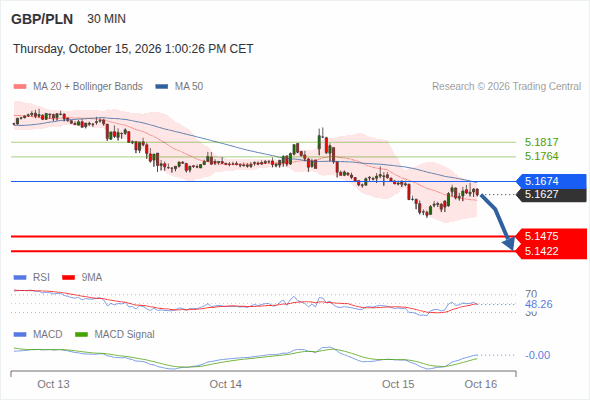
Task: Click the 5.1674 blue pivot price tag
Action: [x=552, y=181]
